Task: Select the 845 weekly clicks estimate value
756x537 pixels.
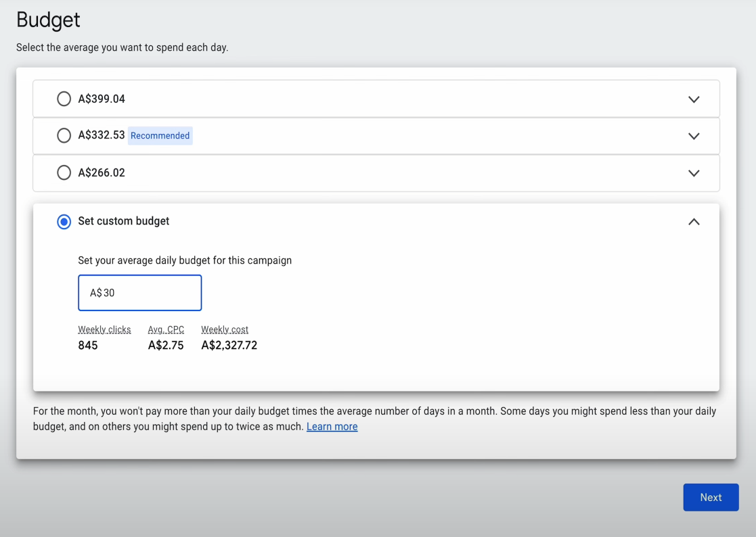Action: coord(88,345)
